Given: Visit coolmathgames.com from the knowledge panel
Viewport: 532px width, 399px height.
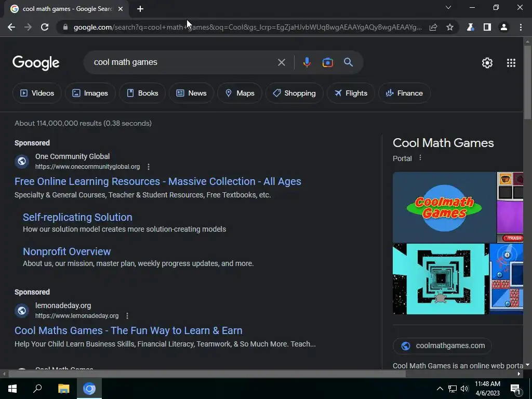Looking at the screenshot, I should pos(443,345).
